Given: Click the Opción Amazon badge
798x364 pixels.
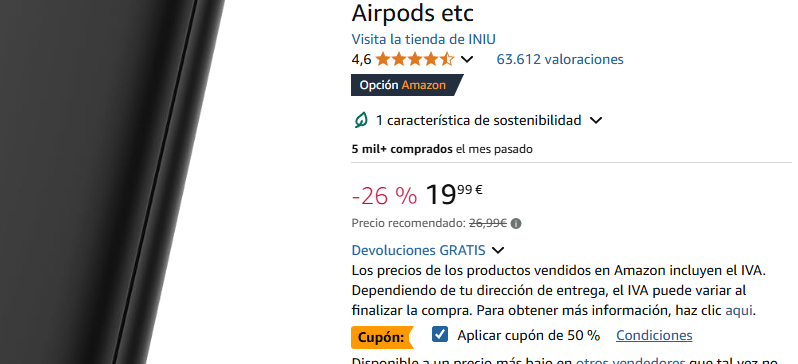Looking at the screenshot, I should pos(407,85).
